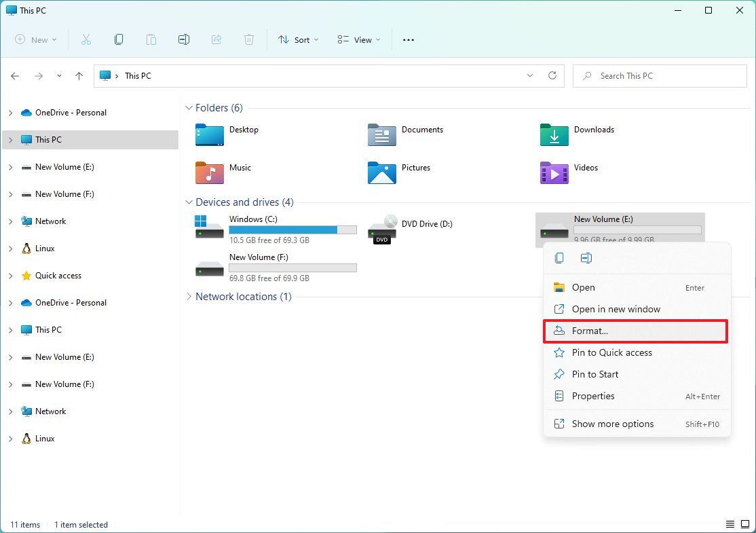Screen dimensions: 756x533
Task: Click the Windows (C:) storage usage bar
Action: coord(292,229)
